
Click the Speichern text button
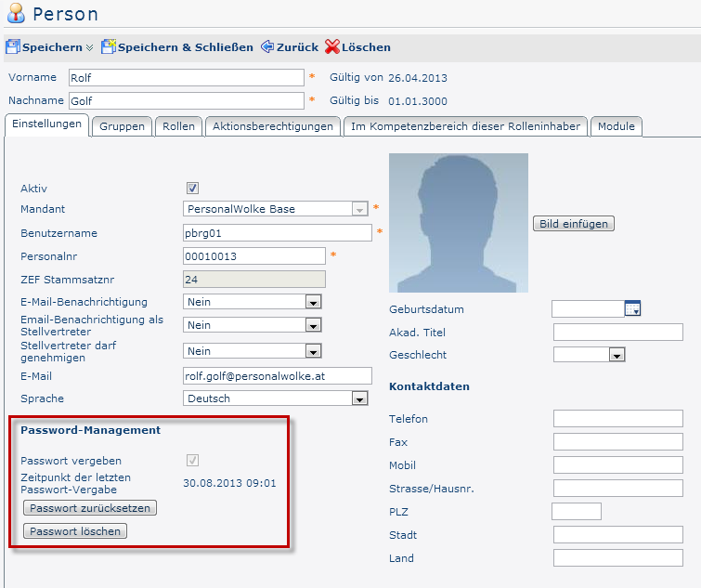pos(52,47)
